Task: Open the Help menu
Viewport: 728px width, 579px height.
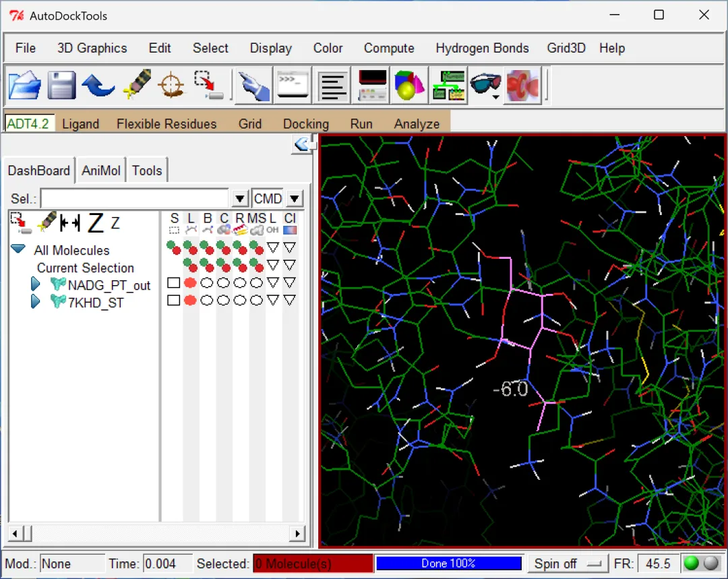Action: [612, 49]
